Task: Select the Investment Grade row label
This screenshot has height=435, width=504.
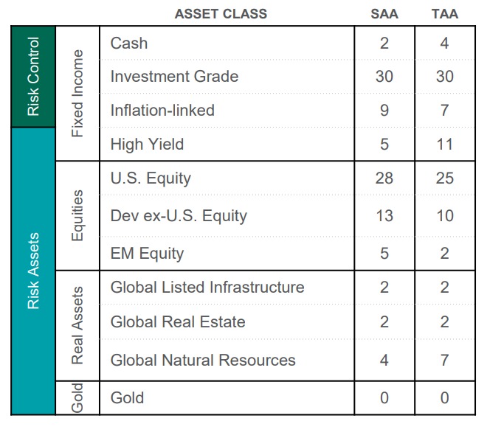Action: pos(174,77)
